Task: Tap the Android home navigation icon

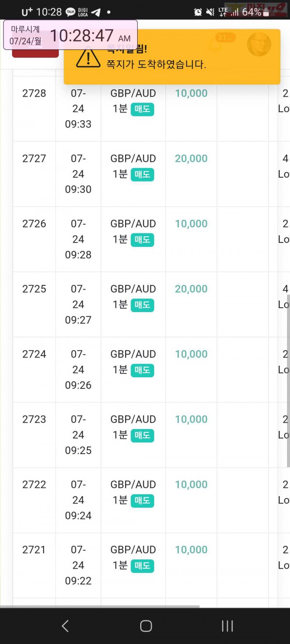Action: (146, 626)
